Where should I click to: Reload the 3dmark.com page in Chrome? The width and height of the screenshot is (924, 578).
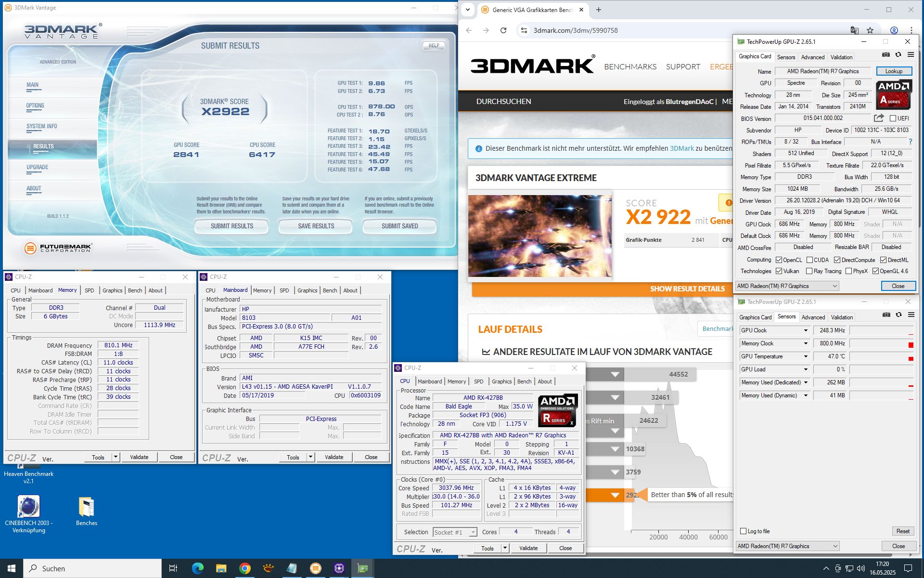point(503,30)
